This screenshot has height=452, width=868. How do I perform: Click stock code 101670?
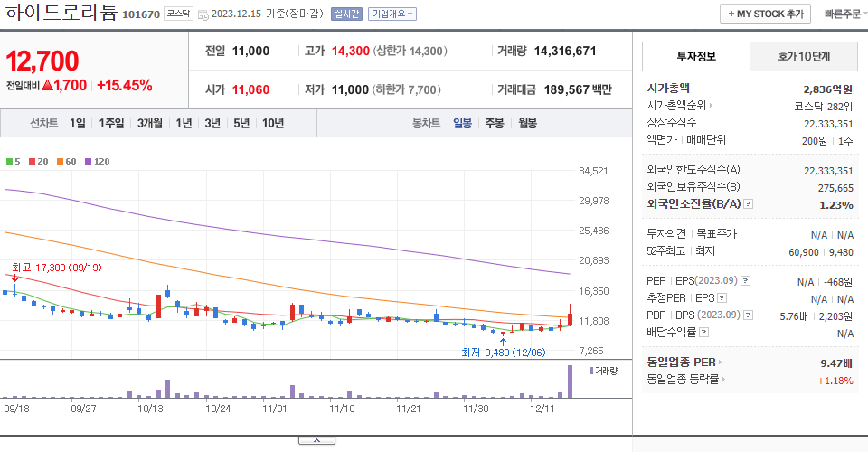[x=141, y=15]
